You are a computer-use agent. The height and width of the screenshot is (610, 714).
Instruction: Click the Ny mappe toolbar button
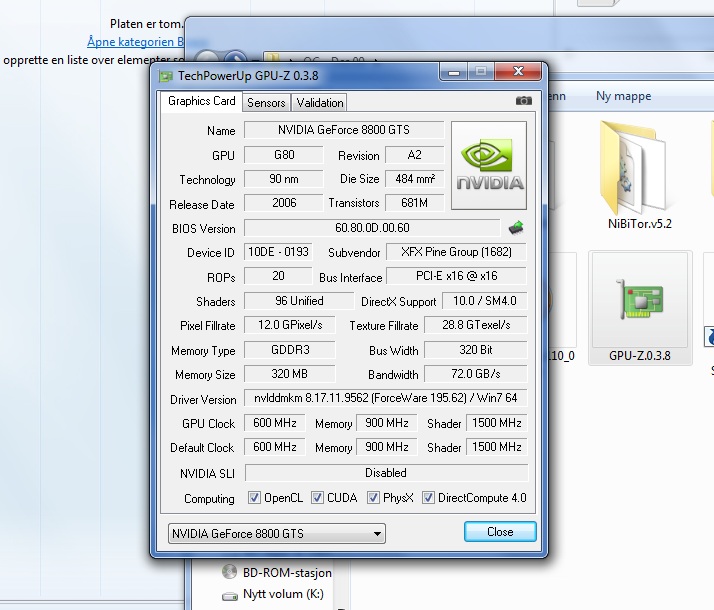pos(623,96)
